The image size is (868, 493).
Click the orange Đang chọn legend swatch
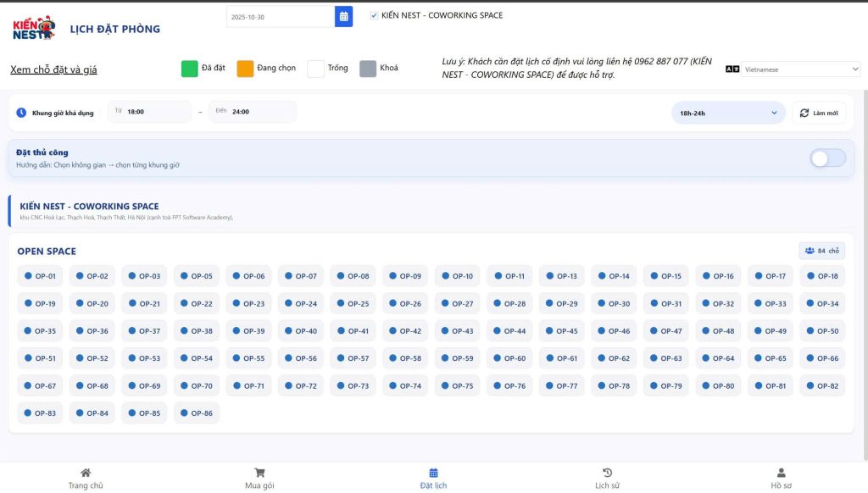tap(245, 69)
